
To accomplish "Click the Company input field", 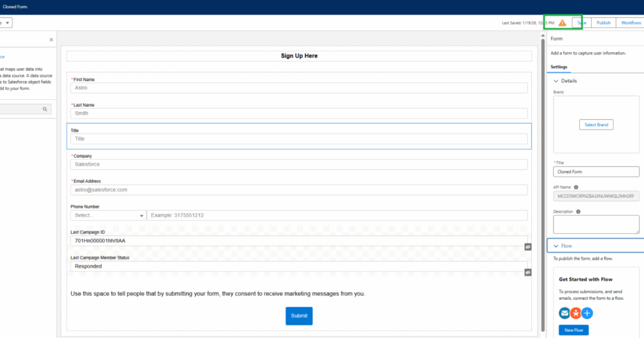I will tap(299, 164).
